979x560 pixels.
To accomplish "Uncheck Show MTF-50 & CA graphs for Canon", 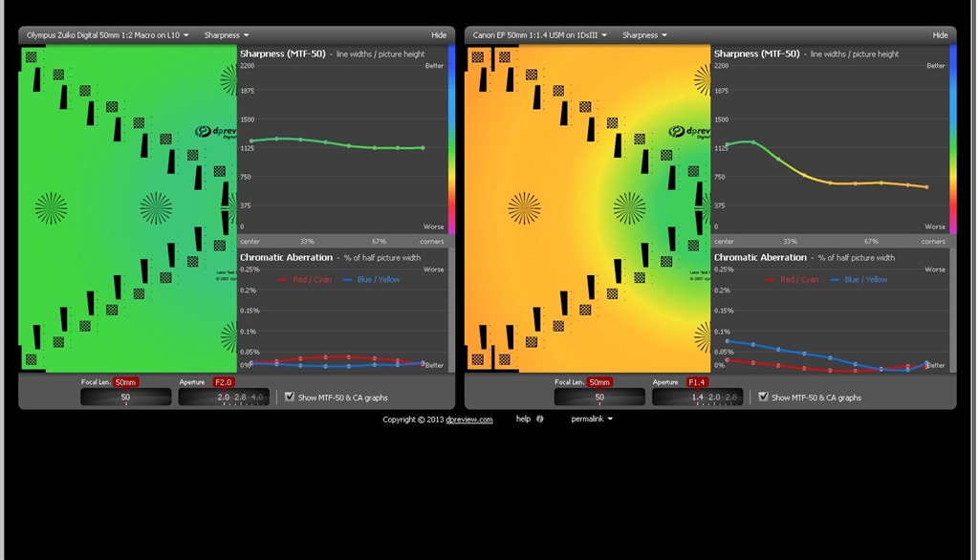I will [763, 397].
